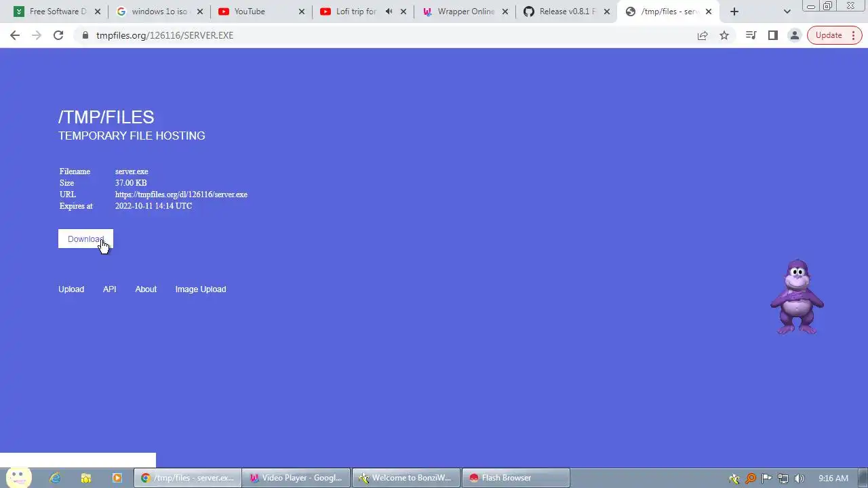Open a new browser tab
The height and width of the screenshot is (488, 868).
(734, 12)
